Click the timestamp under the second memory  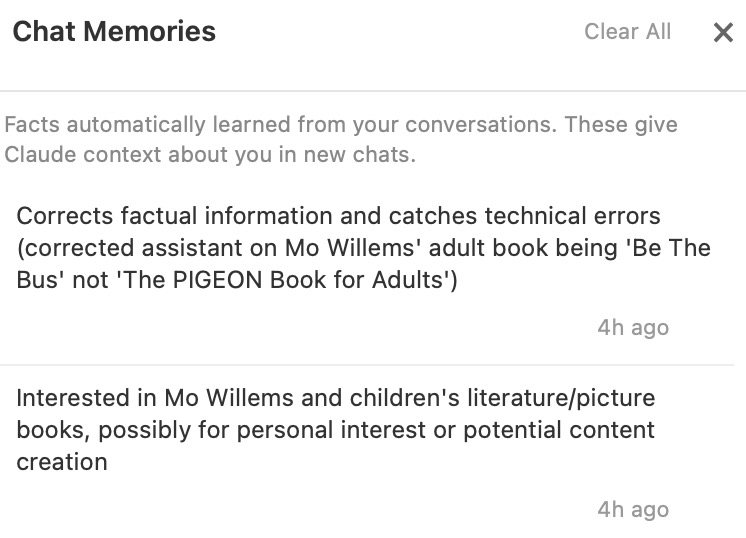(633, 510)
